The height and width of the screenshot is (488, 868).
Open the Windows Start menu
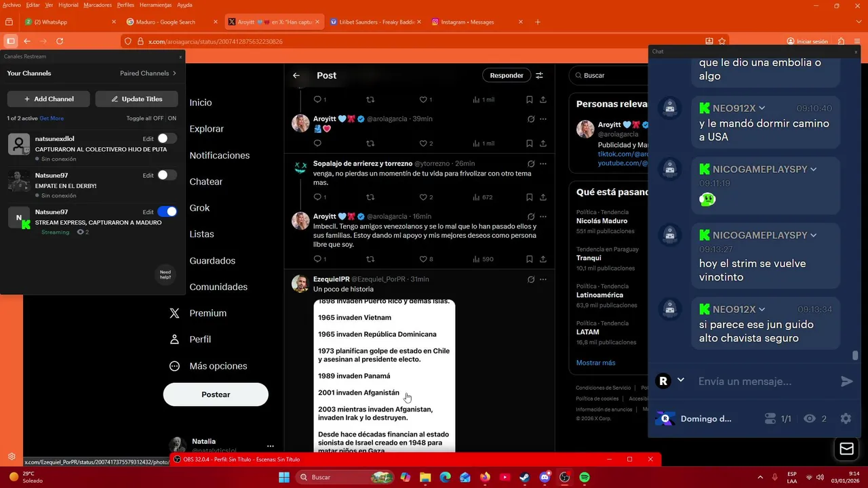coord(284,477)
